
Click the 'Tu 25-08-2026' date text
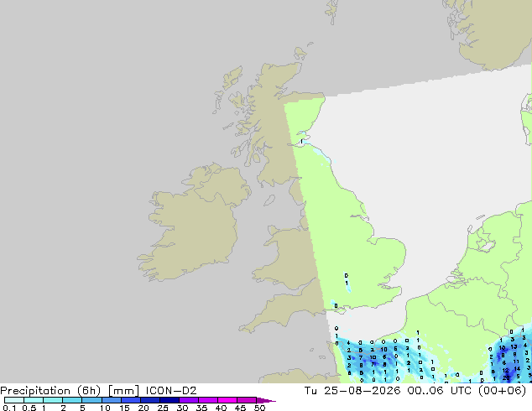tap(352, 391)
